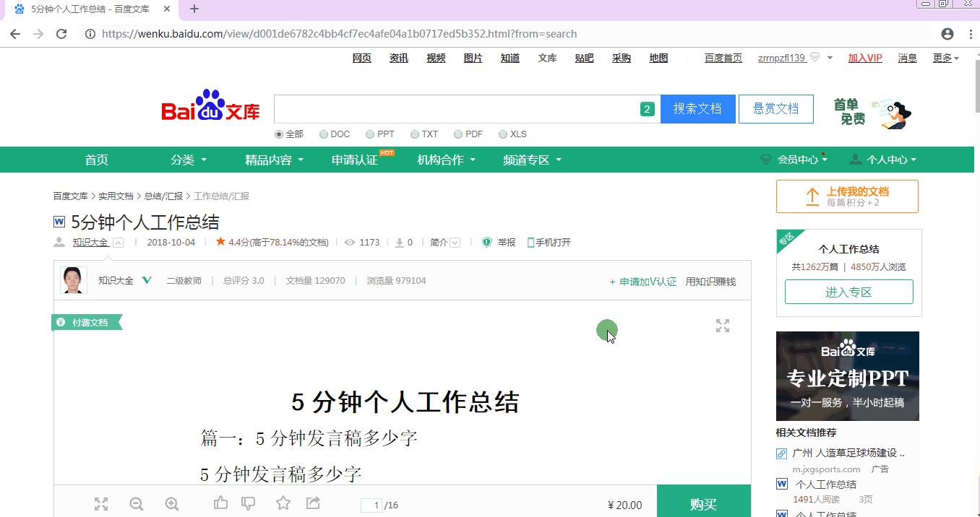Zoom out of the document preview

point(137,504)
